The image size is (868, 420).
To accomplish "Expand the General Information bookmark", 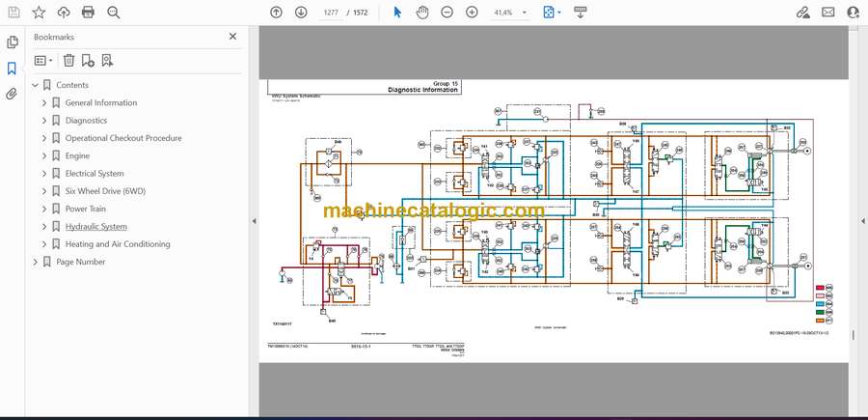I will click(44, 102).
